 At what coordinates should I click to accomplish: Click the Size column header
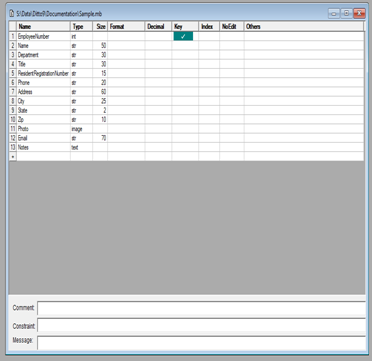tap(100, 27)
